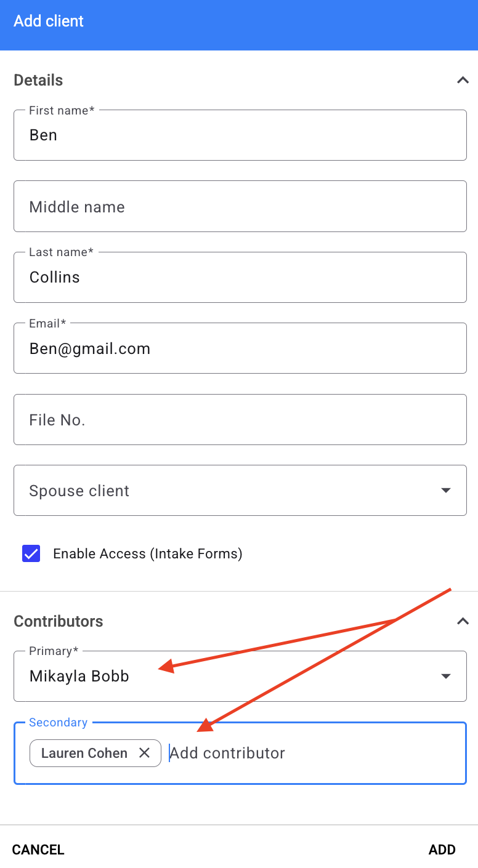Image resolution: width=478 pixels, height=868 pixels.
Task: Click into the Middle name field
Action: pyautogui.click(x=240, y=206)
